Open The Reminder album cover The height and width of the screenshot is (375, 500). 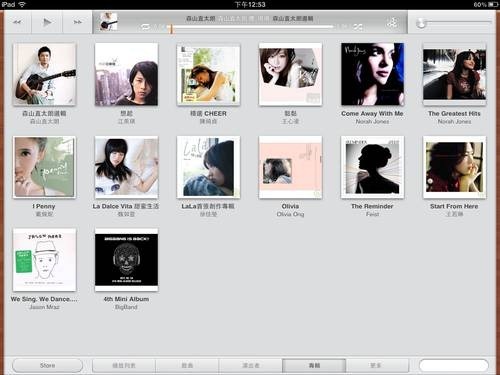[372, 167]
